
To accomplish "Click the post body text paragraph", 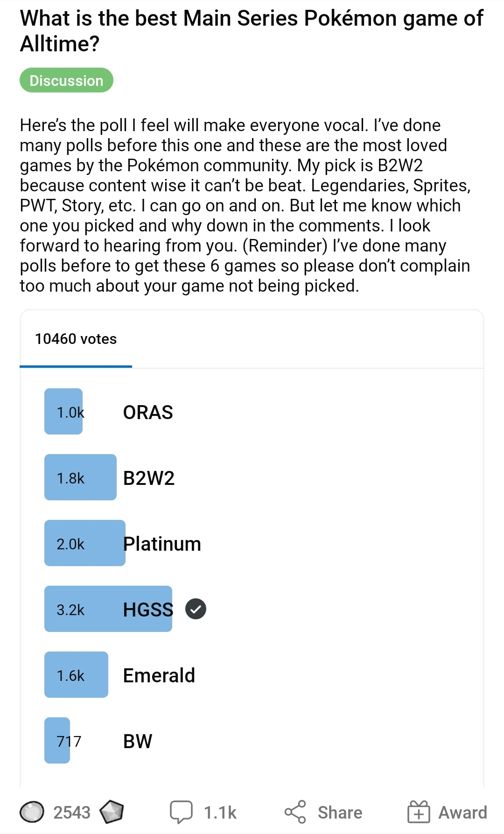I will point(245,205).
